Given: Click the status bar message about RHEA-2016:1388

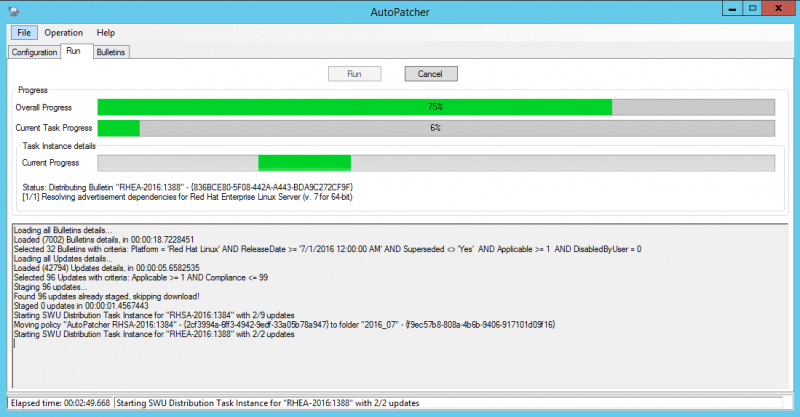Looking at the screenshot, I should pyautogui.click(x=268, y=403).
